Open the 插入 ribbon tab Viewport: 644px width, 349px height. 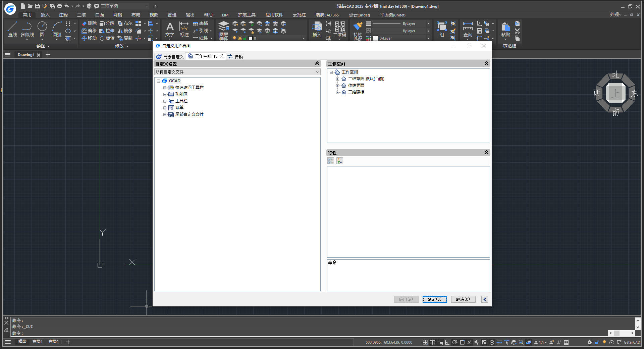(45, 15)
